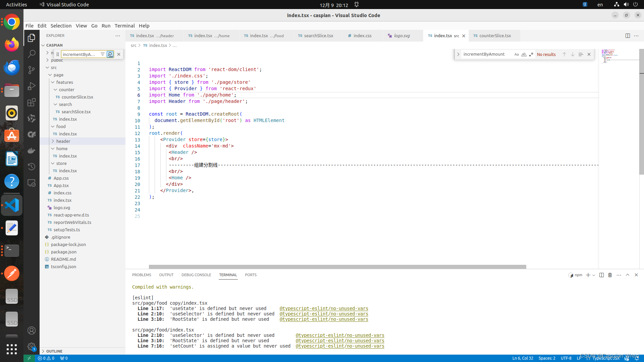Toggle Match Case in find widget
644x362 pixels.
tap(517, 54)
